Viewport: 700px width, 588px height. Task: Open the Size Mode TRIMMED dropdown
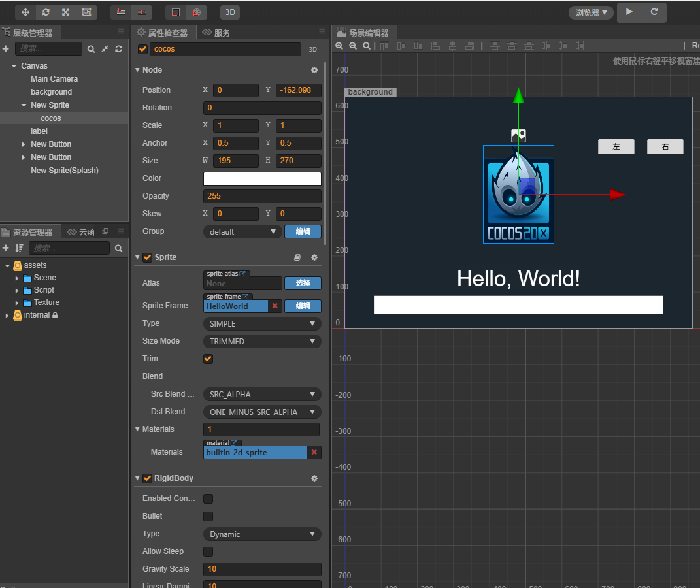click(x=262, y=341)
